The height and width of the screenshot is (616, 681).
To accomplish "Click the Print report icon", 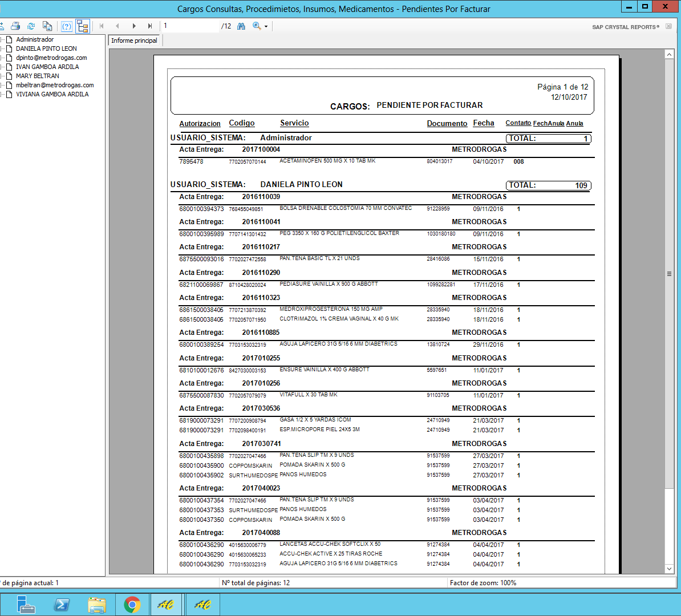I will tap(15, 26).
